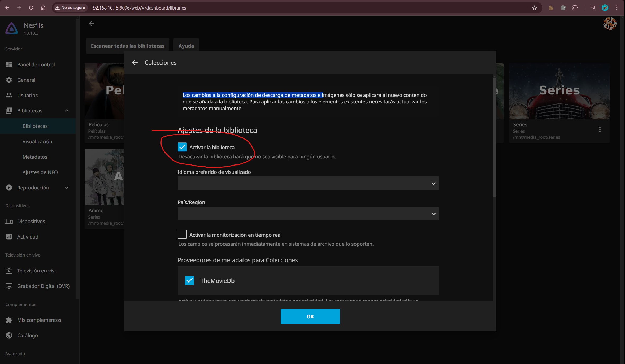Click the back arrow in Colecciones dialog
This screenshot has width=625, height=364.
[x=135, y=63]
